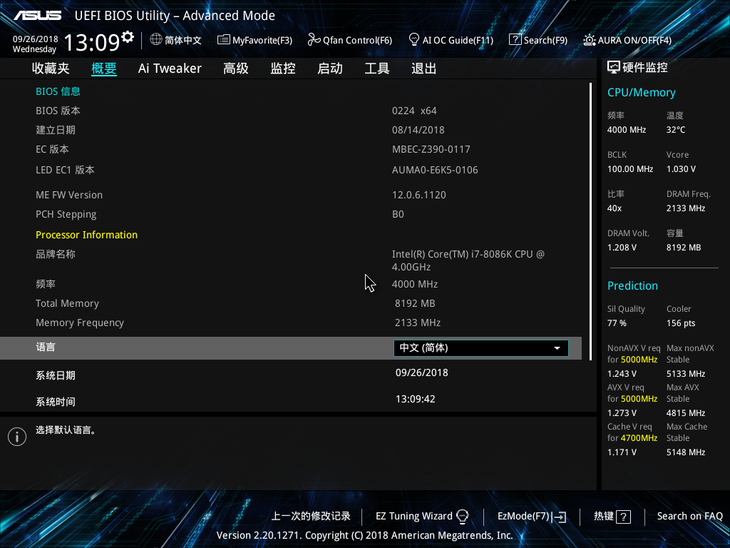Click the Vcore 1.030 V reading
The width and height of the screenshot is (730, 548).
[x=681, y=169]
